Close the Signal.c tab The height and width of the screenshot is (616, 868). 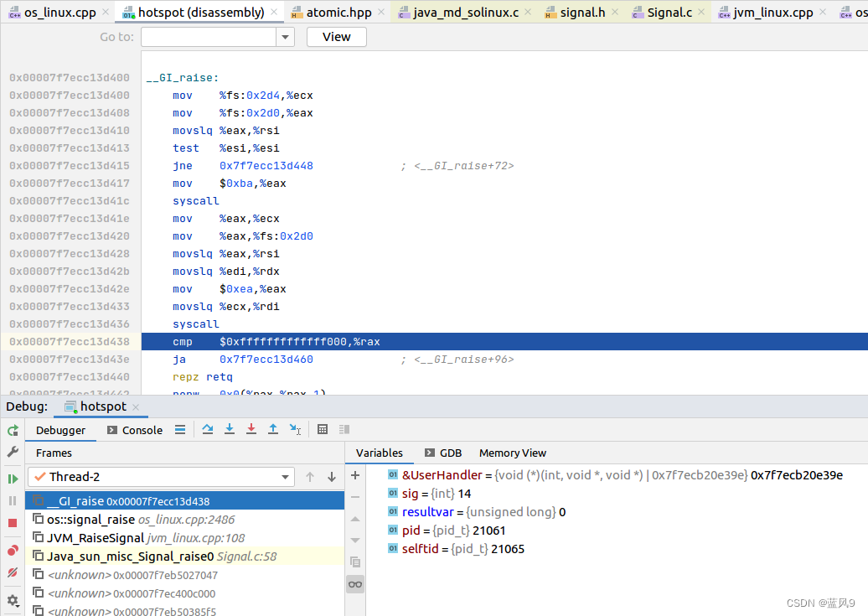[702, 13]
